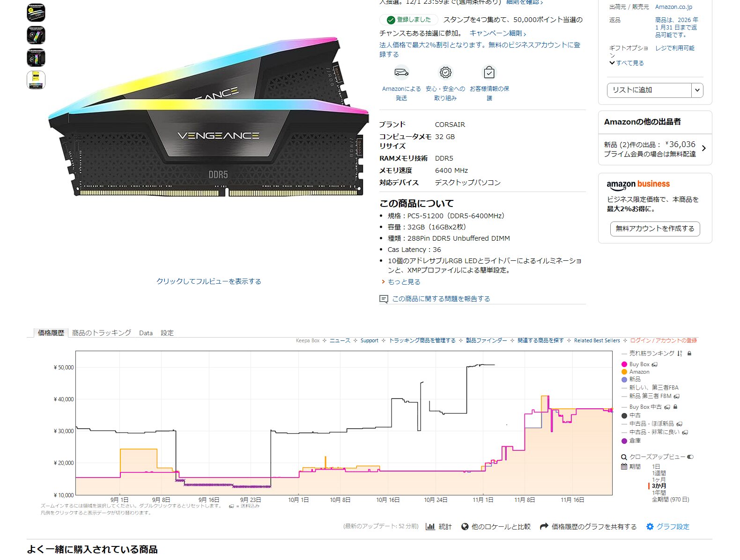Open the 設定 tab in Keepa
This screenshot has height=560, width=740.
click(x=167, y=333)
